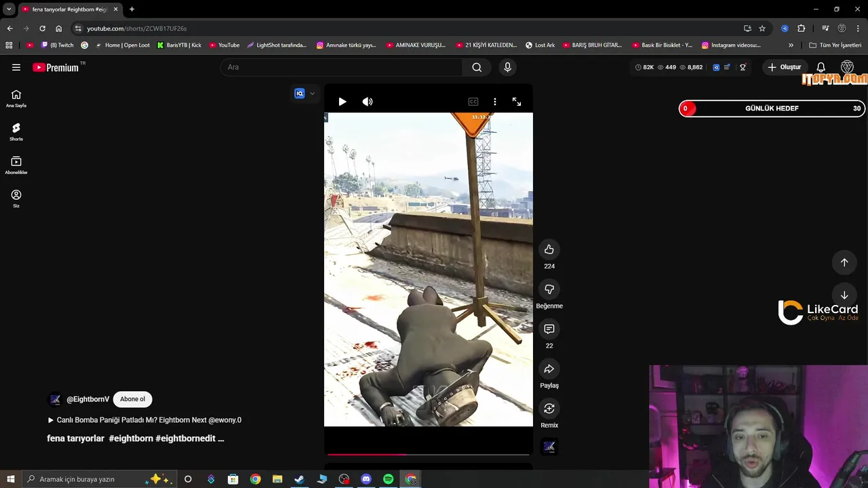This screenshot has height=488, width=868.
Task: Open Discord from the taskbar
Action: 366,479
